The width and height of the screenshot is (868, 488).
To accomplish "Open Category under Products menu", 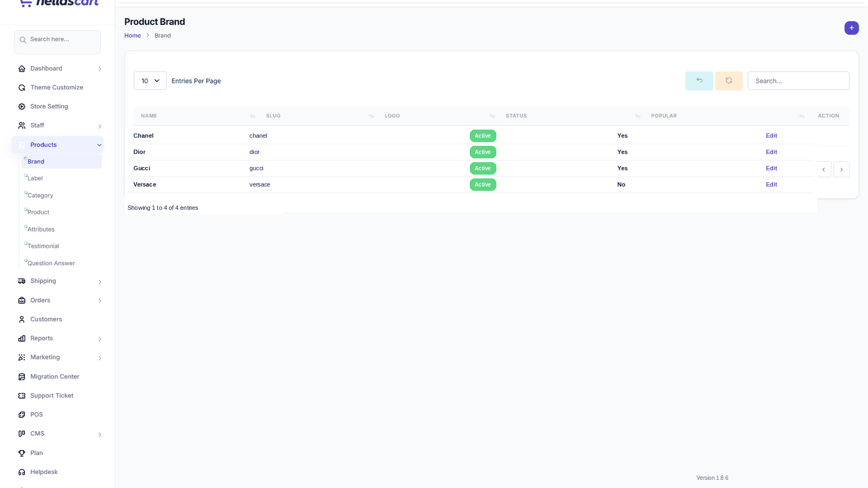I will click(40, 196).
